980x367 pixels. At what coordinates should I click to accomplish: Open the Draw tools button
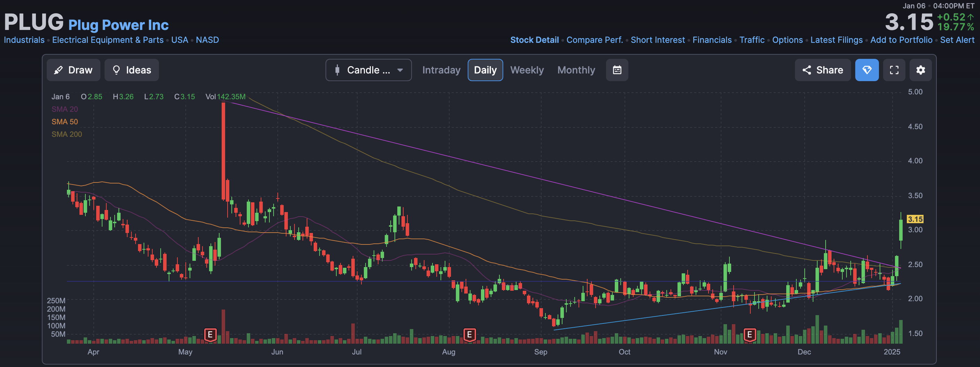[x=74, y=70]
